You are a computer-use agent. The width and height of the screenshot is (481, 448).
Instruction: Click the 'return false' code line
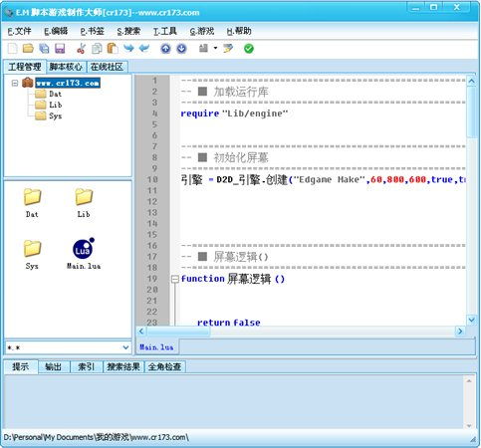coord(229,323)
